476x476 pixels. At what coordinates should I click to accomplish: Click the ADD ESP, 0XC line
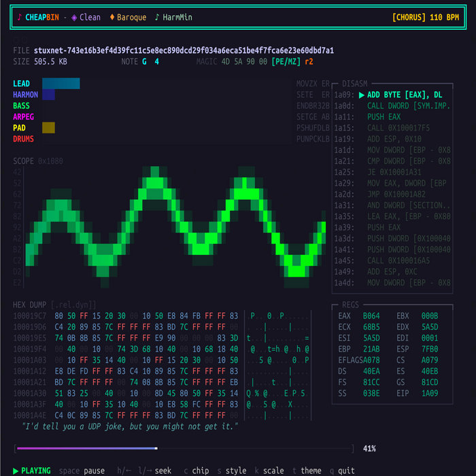(392, 272)
